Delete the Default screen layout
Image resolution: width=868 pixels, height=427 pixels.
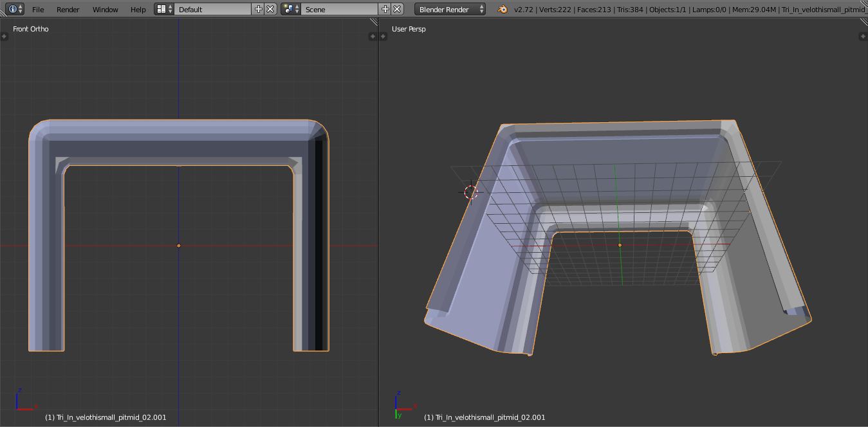(270, 9)
